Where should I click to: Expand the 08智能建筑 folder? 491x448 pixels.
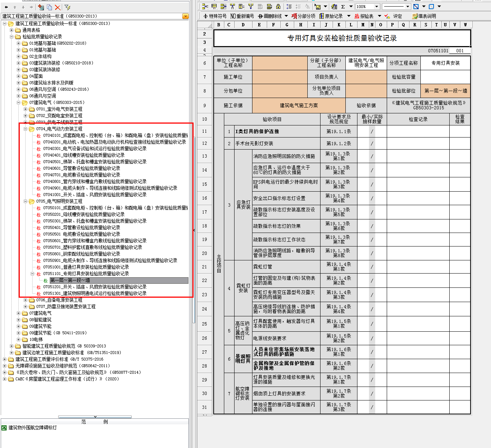click(x=19, y=320)
